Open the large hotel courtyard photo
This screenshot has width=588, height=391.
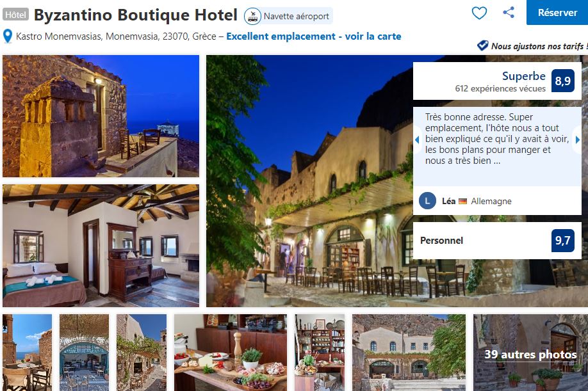tap(309, 181)
